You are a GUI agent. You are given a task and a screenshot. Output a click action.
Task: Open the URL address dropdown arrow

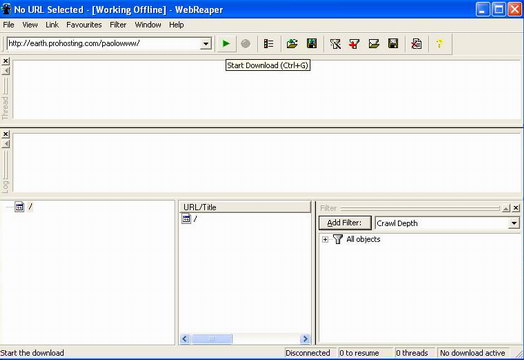[206, 43]
